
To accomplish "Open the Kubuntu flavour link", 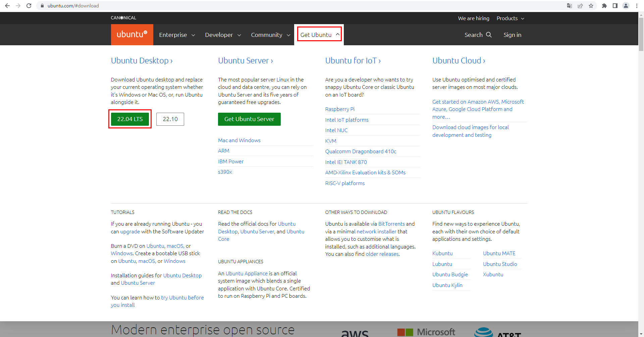I will (x=442, y=253).
